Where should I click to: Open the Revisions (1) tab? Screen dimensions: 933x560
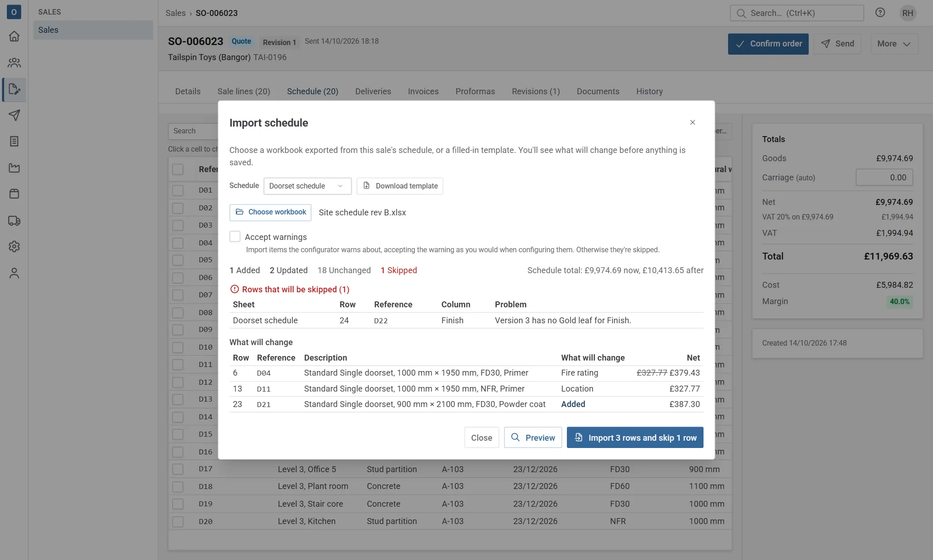535,92
